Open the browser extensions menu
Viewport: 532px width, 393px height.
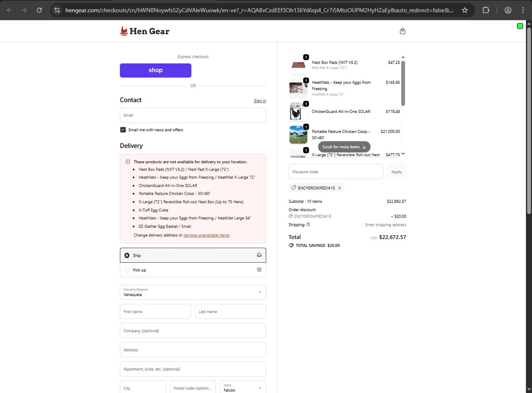coord(486,10)
